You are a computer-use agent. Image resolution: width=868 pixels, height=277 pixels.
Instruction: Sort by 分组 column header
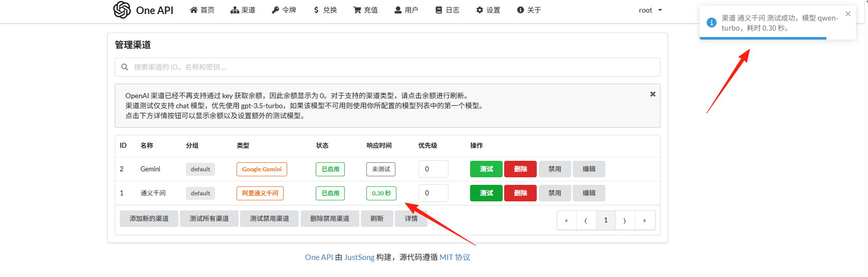pyautogui.click(x=192, y=145)
